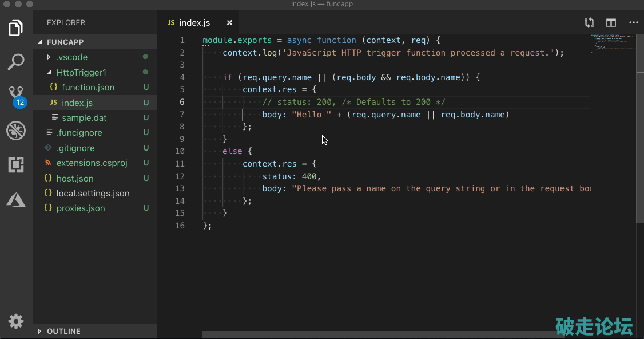Open the Explorer view in activity bar
The height and width of the screenshot is (339, 644).
tap(16, 27)
